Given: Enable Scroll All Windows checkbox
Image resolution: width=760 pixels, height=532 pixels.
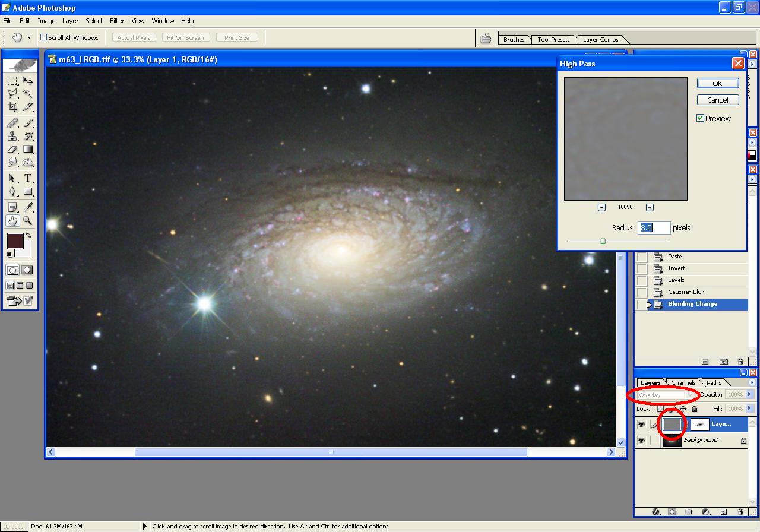Looking at the screenshot, I should pyautogui.click(x=43, y=37).
